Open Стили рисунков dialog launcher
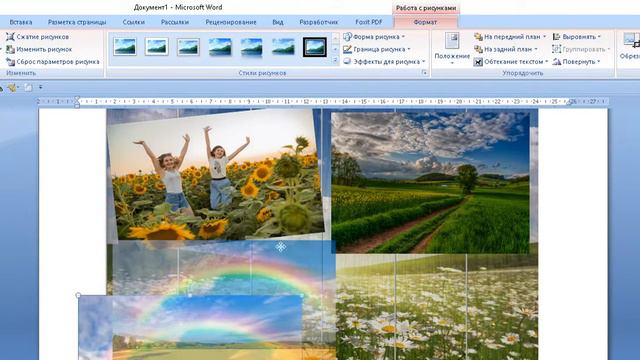 pyautogui.click(x=424, y=73)
